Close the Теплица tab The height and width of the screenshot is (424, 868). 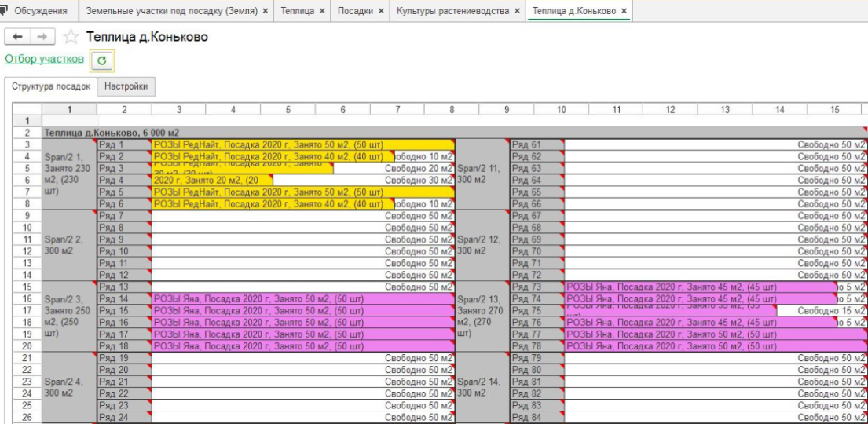pos(322,11)
